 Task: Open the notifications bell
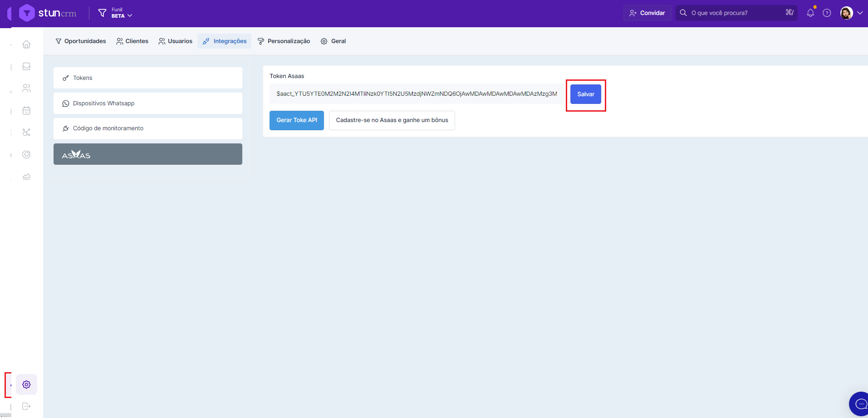tap(810, 13)
